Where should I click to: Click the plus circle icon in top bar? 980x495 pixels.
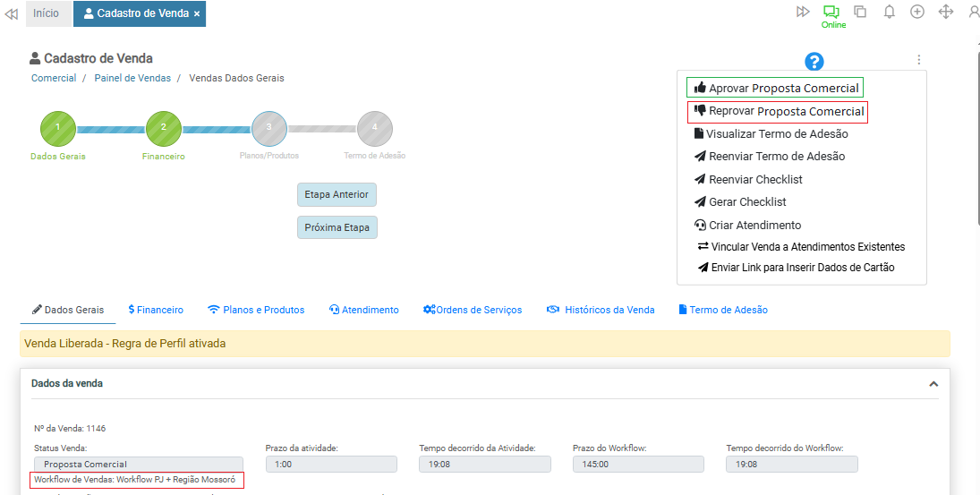click(x=917, y=12)
